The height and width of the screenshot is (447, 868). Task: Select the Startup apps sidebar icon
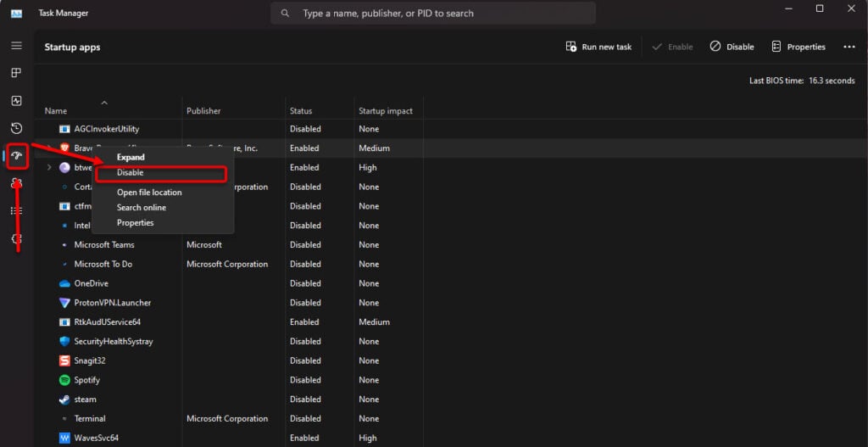point(17,157)
